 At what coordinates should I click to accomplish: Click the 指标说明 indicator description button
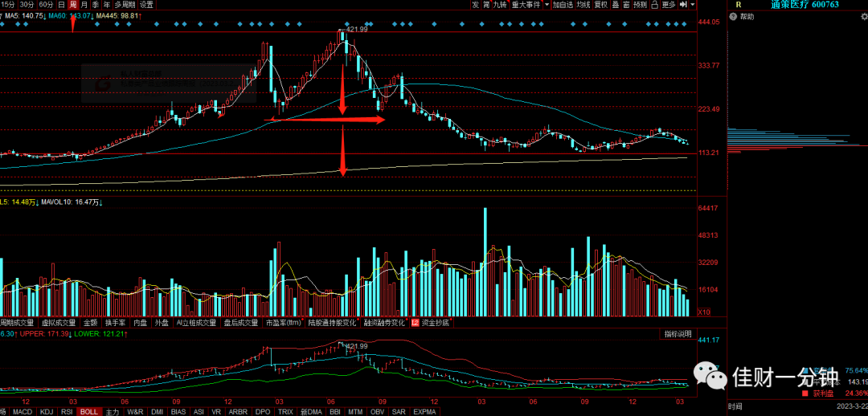pyautogui.click(x=678, y=334)
